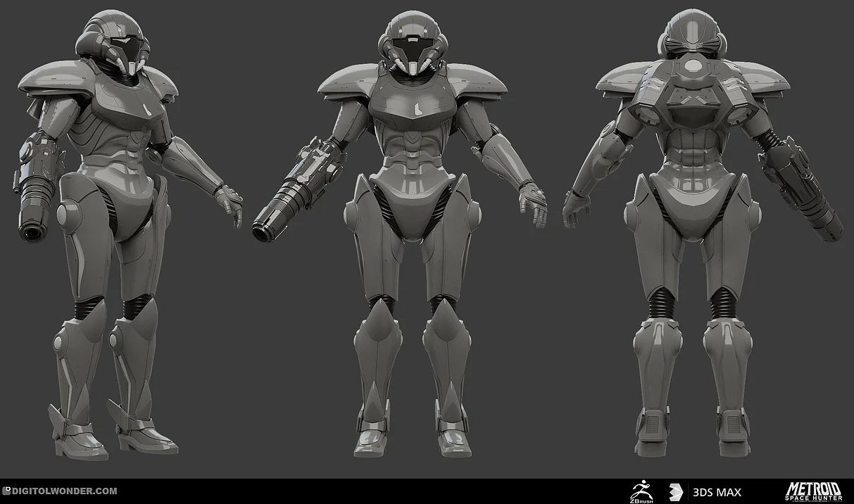
Task: Click the 3ds Max logo icon
Action: click(676, 492)
